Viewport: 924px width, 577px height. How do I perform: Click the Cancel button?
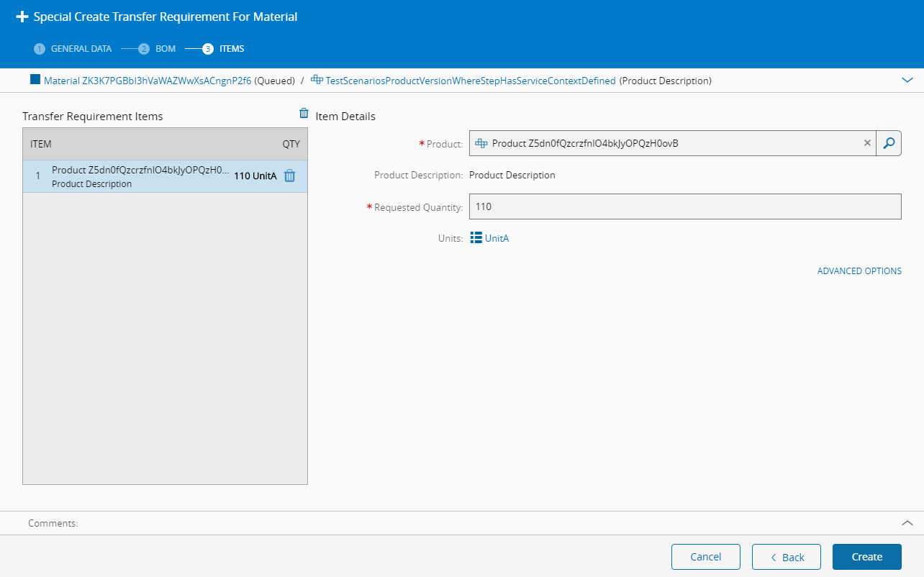click(x=705, y=557)
